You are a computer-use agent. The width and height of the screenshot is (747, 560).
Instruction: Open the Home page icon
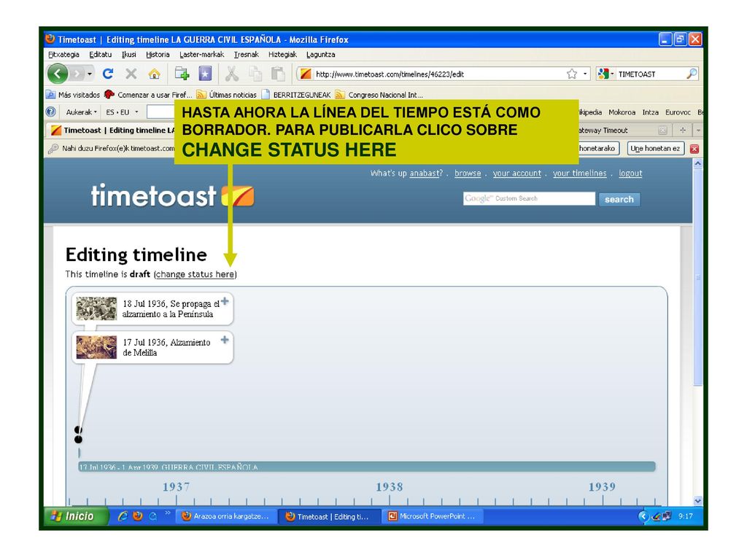coord(154,74)
